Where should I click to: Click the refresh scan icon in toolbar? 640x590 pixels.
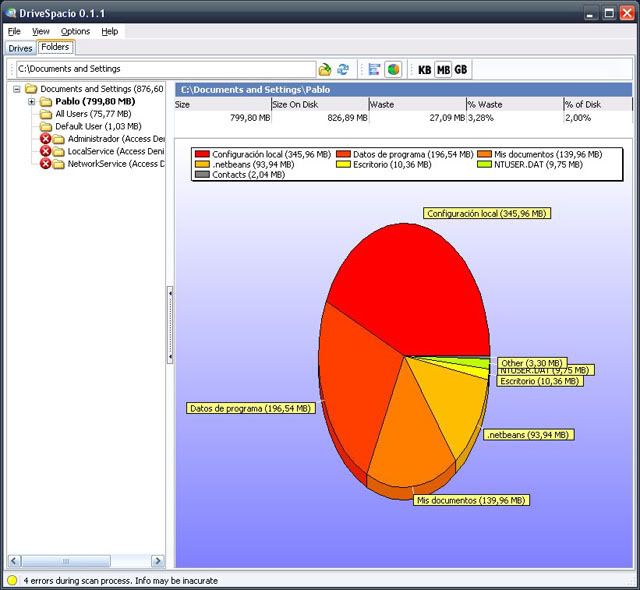click(x=343, y=69)
